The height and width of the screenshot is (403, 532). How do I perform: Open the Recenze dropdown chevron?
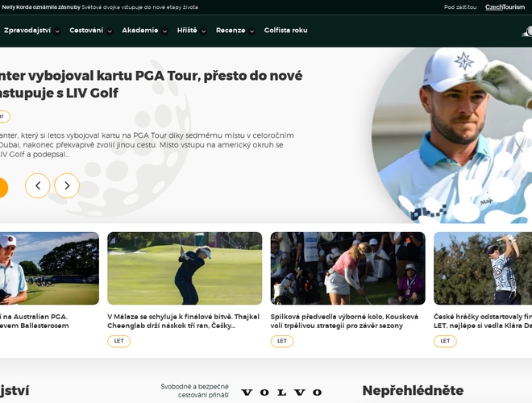coord(251,31)
